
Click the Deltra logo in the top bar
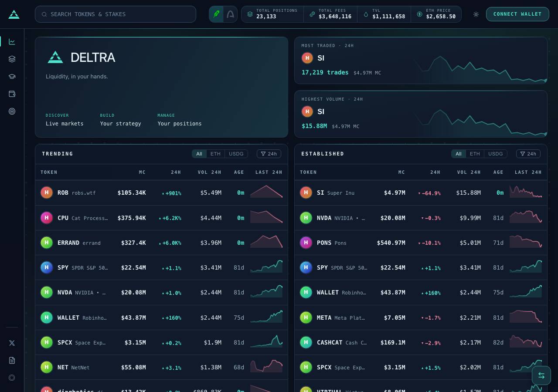tap(14, 14)
